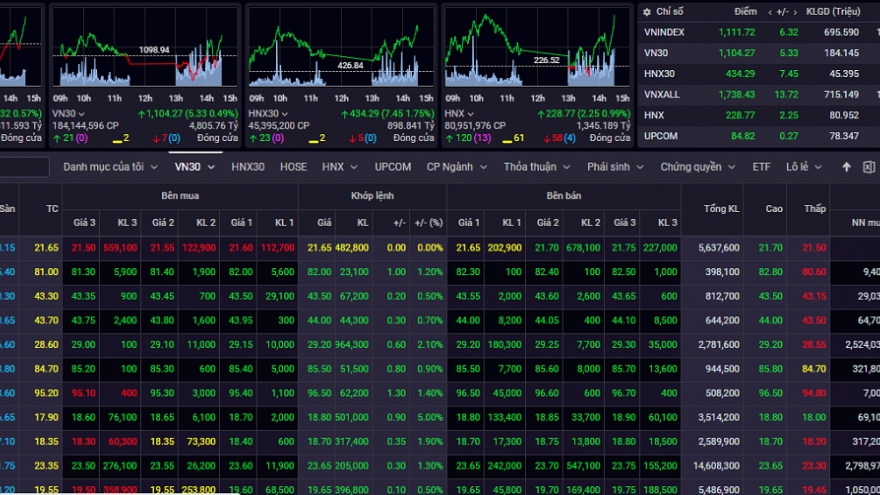The width and height of the screenshot is (880, 495).
Task: Sort by Tổng KL column header
Action: pos(720,208)
